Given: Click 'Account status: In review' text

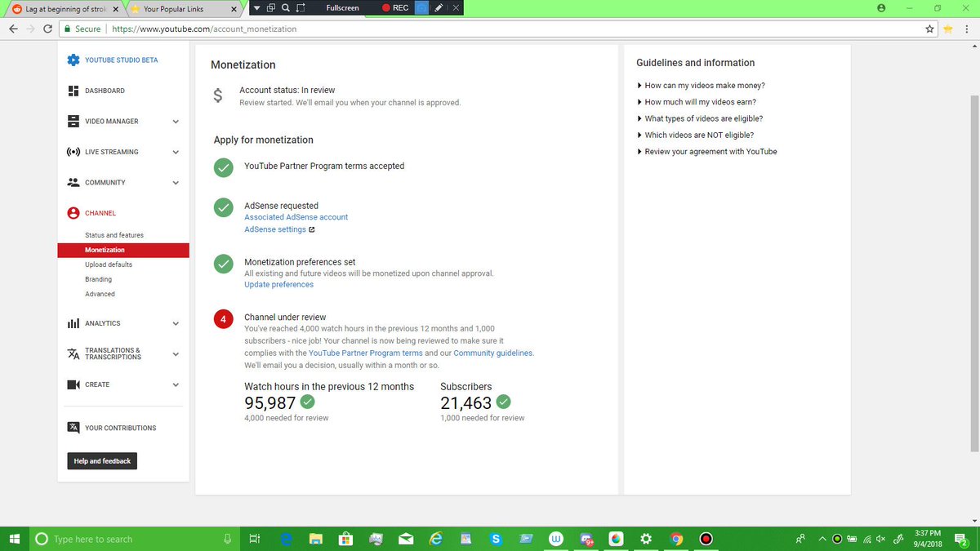Looking at the screenshot, I should (287, 90).
